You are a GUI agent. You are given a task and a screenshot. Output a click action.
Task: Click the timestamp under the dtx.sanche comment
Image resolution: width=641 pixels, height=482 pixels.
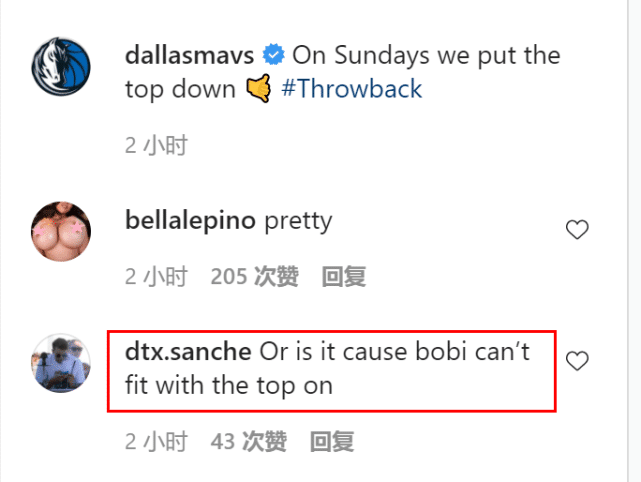156,441
